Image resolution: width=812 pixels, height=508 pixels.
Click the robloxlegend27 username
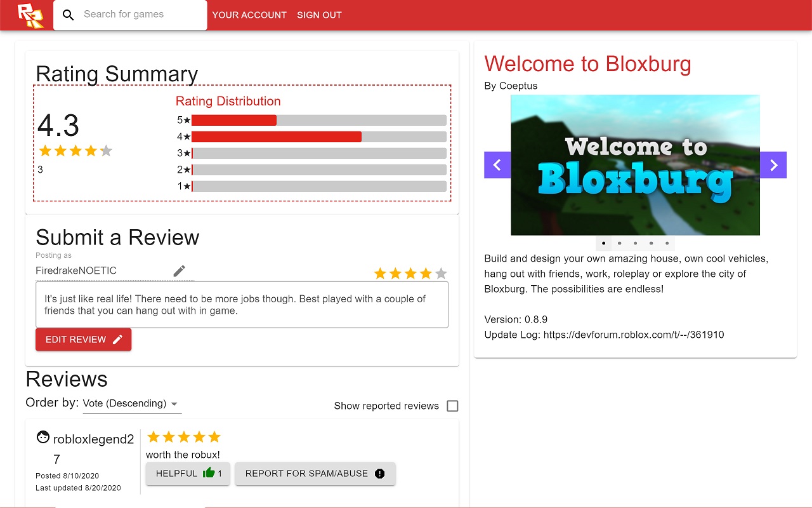pyautogui.click(x=93, y=449)
